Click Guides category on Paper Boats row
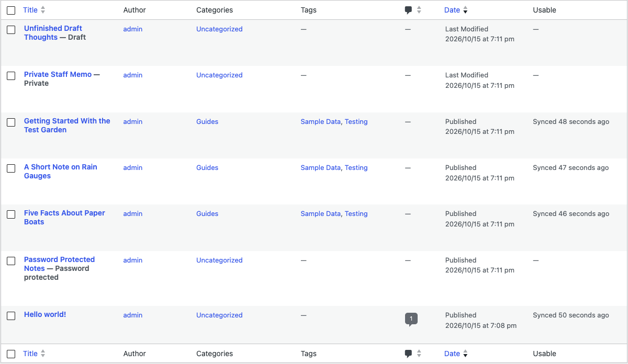This screenshot has width=628, height=364. [207, 213]
